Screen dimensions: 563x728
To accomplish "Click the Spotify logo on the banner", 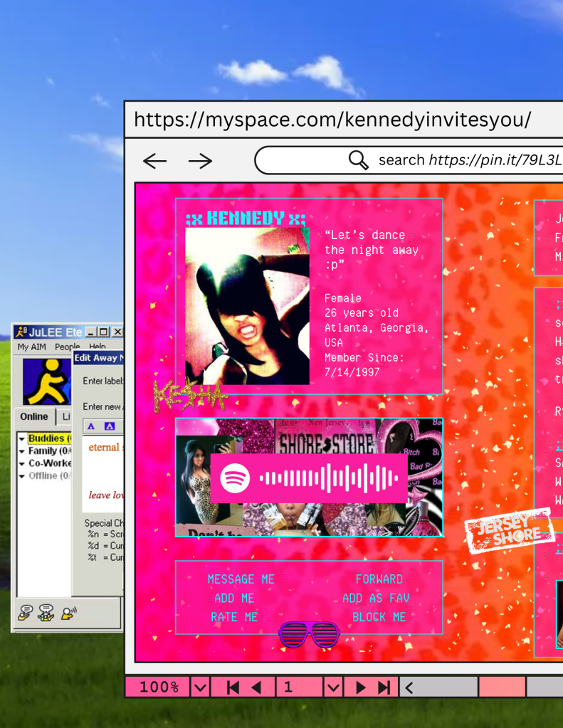I will point(235,479).
